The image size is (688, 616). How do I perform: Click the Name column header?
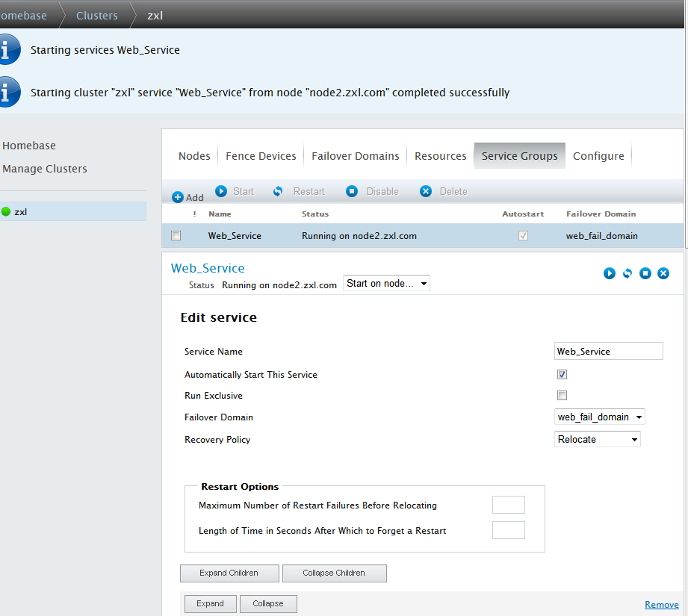[220, 214]
